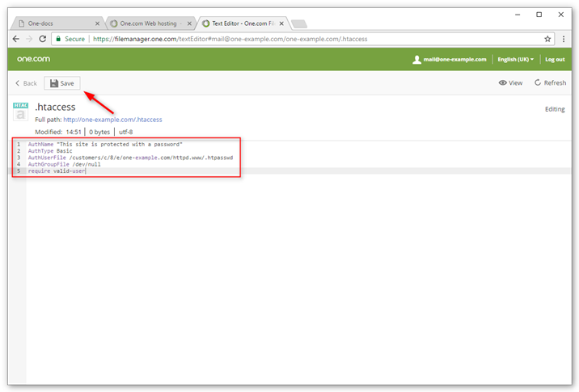Image resolution: width=579 pixels, height=392 pixels.
Task: Click the AuthName line in the editor
Action: pyautogui.click(x=105, y=145)
